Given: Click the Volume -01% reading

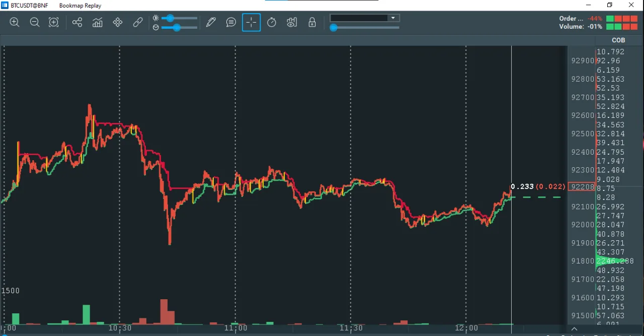Looking at the screenshot, I should click(581, 27).
